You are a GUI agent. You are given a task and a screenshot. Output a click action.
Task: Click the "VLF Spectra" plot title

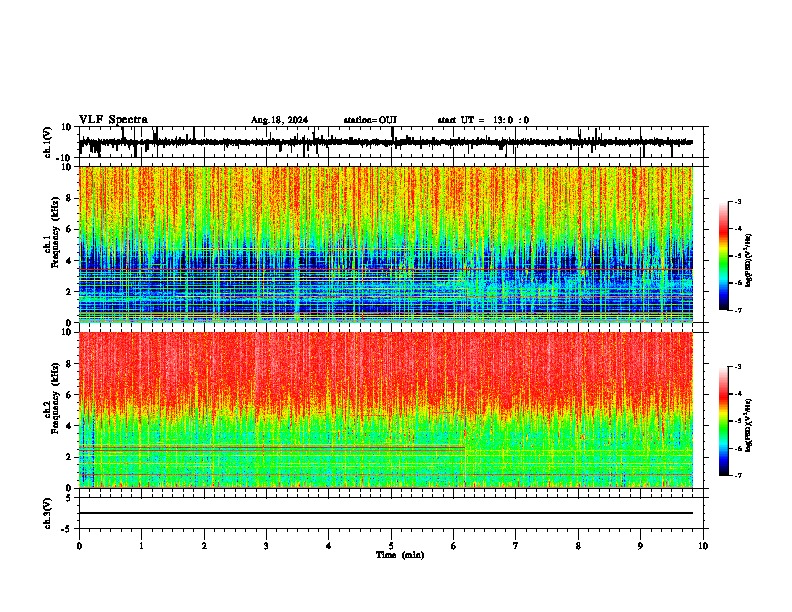(x=113, y=120)
